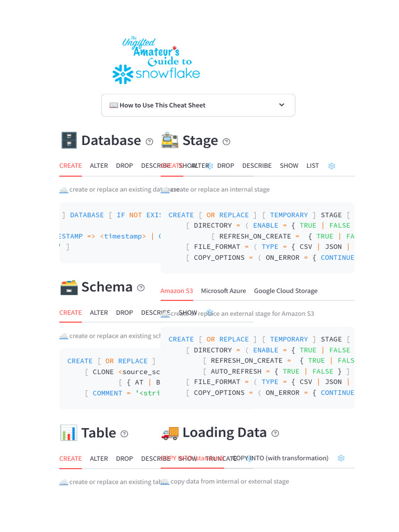Open the help tooltip beside Schema heading

tap(141, 288)
